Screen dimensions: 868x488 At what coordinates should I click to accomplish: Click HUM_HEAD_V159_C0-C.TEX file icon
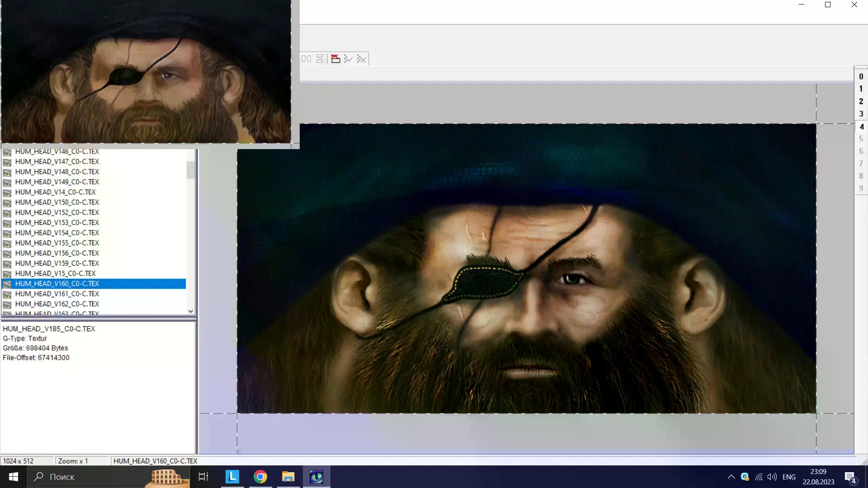click(x=7, y=263)
